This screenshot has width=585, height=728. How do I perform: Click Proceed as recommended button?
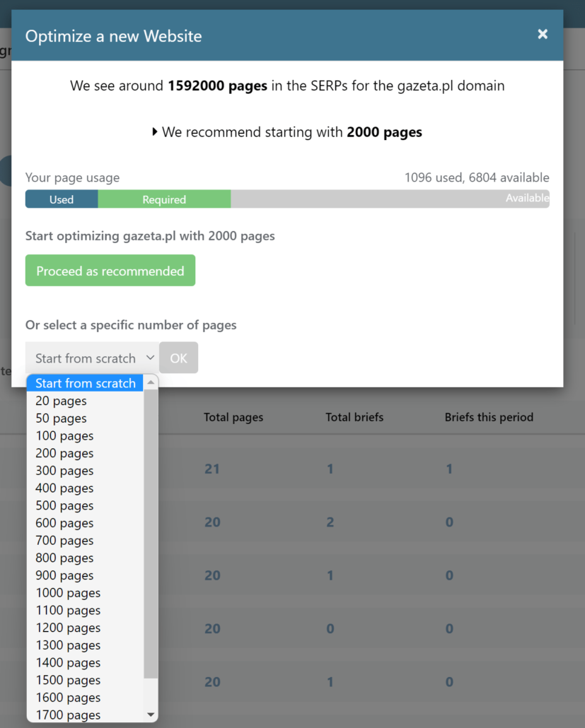tap(110, 270)
